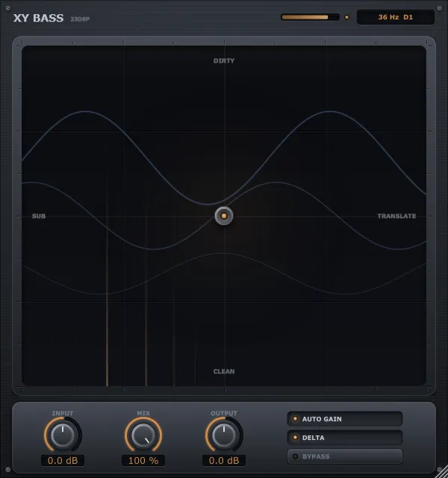Viewport: 448px width, 478px height.
Task: Click the MIX knob label
Action: click(x=143, y=413)
